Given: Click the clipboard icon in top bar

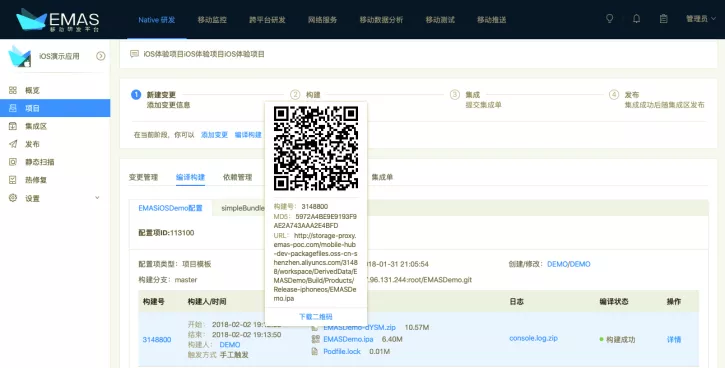Looking at the screenshot, I should click(x=664, y=19).
